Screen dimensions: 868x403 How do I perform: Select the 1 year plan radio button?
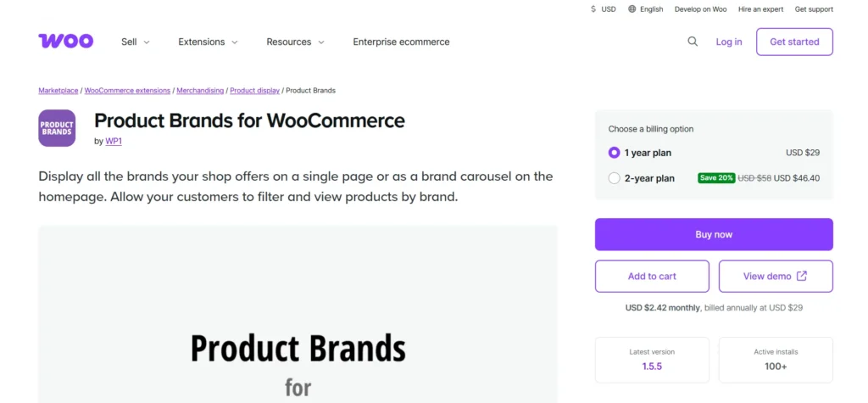click(x=615, y=153)
